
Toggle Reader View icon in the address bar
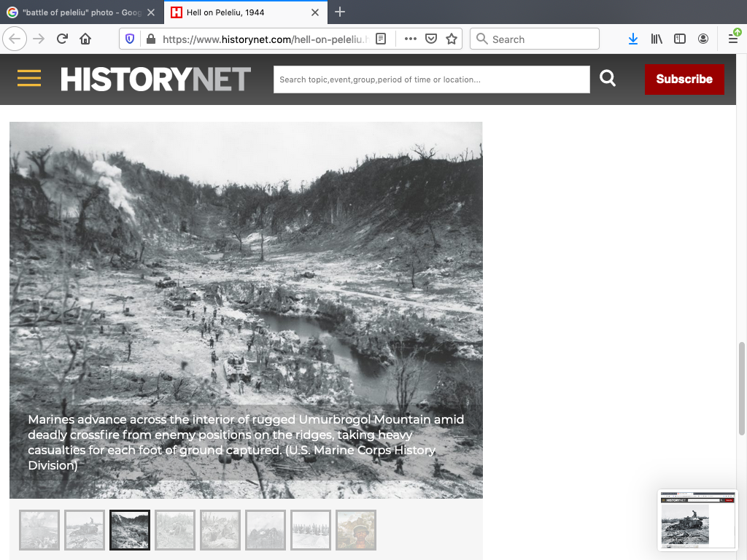tap(381, 39)
